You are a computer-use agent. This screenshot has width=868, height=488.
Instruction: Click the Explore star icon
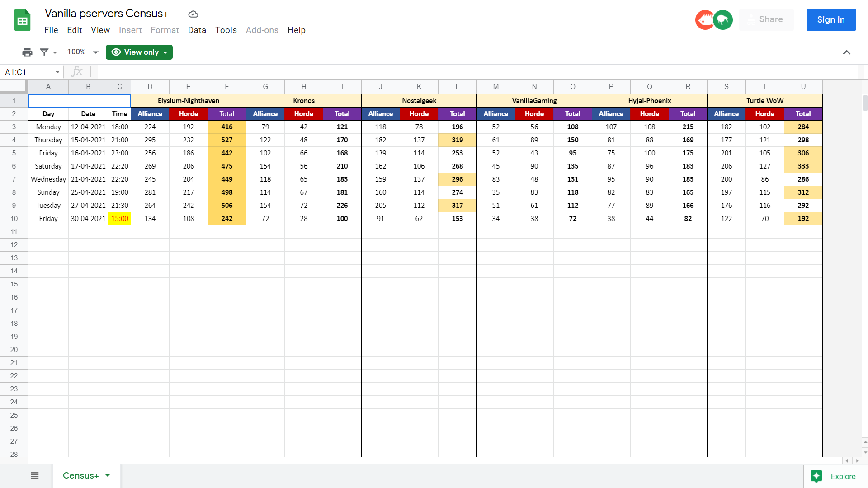tap(816, 476)
